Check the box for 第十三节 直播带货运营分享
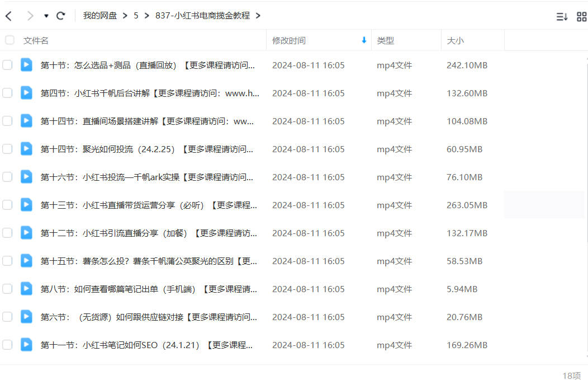 click(x=7, y=205)
